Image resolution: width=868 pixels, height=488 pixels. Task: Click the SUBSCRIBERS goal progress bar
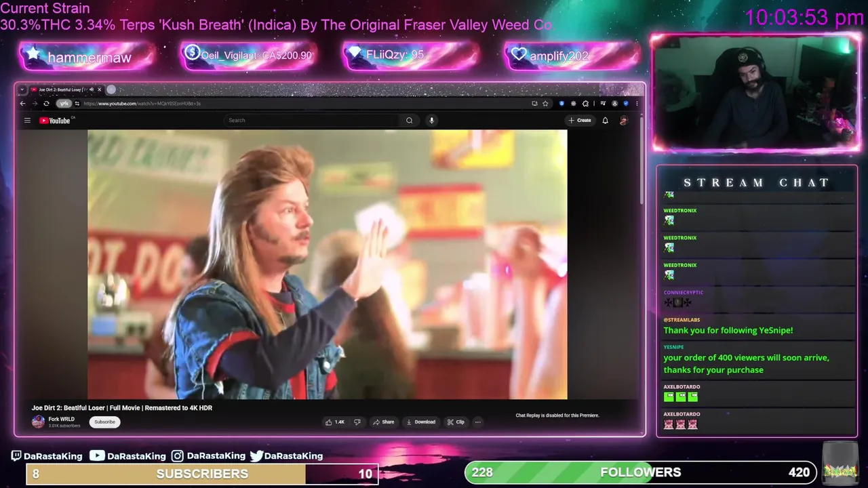(202, 474)
